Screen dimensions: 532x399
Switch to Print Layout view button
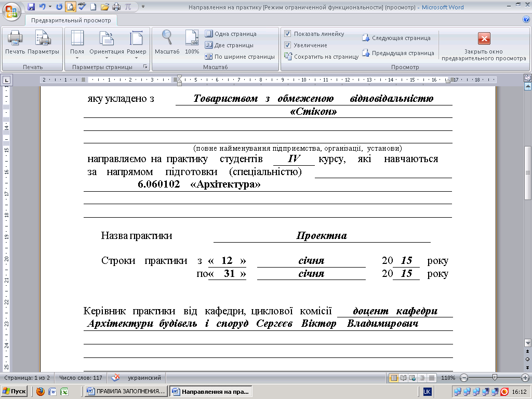pyautogui.click(x=394, y=378)
